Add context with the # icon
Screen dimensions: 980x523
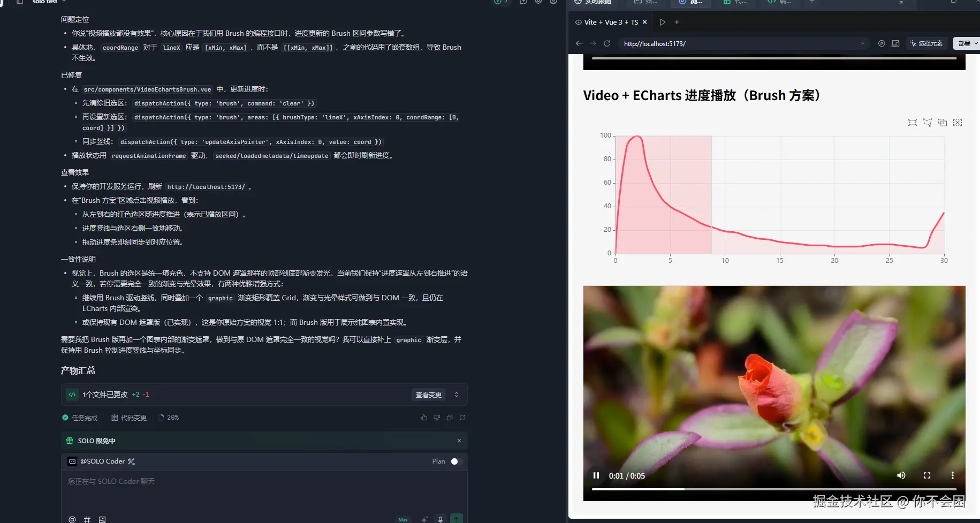coord(87,519)
